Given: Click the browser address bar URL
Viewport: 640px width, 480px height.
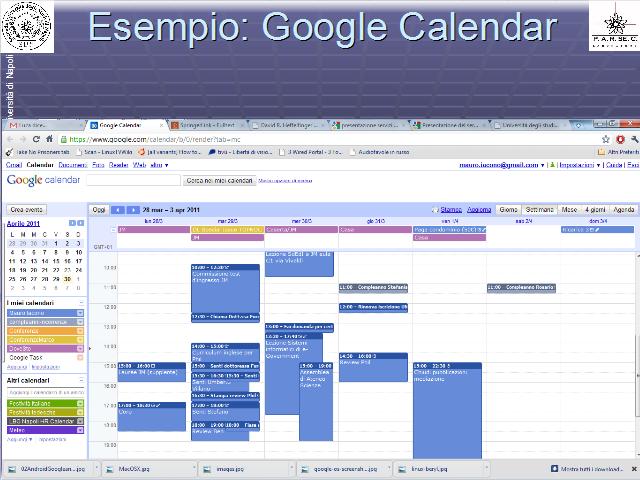Looking at the screenshot, I should pyautogui.click(x=155, y=139).
